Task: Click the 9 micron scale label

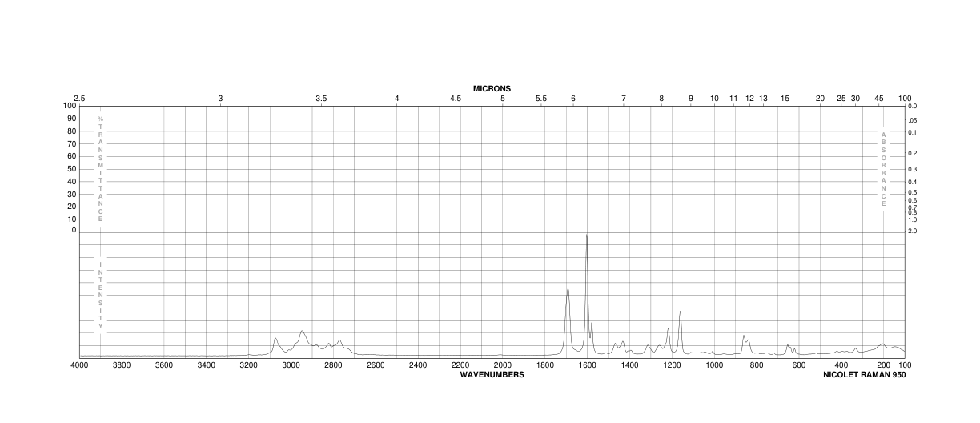Action: click(x=691, y=99)
